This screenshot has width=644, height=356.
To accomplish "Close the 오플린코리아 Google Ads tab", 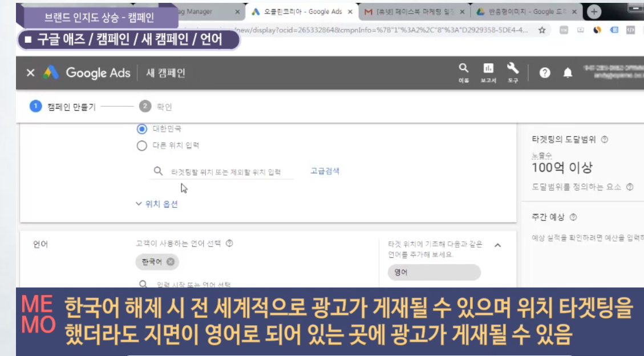I will (x=350, y=12).
